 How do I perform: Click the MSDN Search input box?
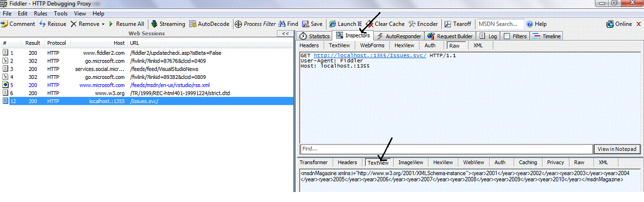(x=500, y=24)
